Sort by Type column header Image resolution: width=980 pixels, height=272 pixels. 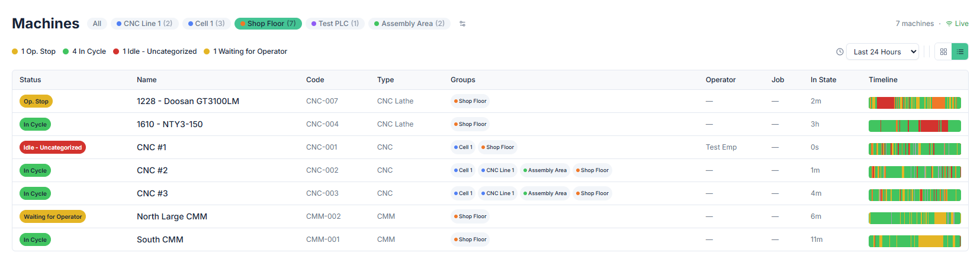[x=385, y=80]
